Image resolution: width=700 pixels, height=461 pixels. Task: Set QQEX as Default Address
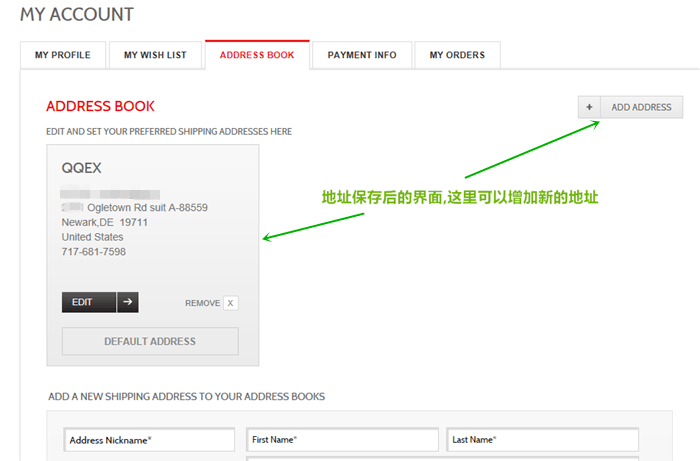pyautogui.click(x=150, y=341)
